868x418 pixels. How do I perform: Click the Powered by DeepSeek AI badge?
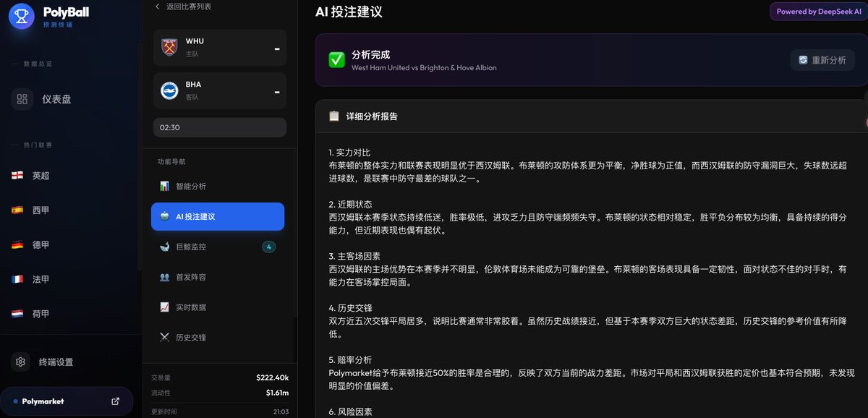817,12
